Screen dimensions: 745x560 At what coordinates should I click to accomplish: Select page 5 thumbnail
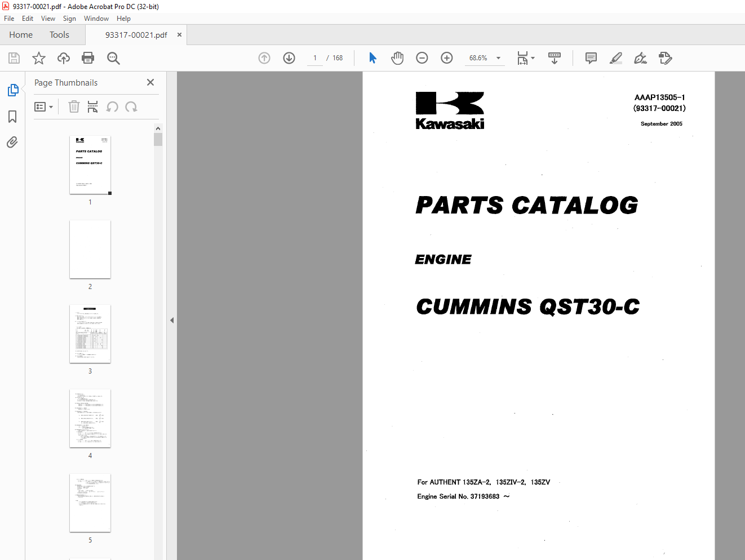[x=90, y=503]
